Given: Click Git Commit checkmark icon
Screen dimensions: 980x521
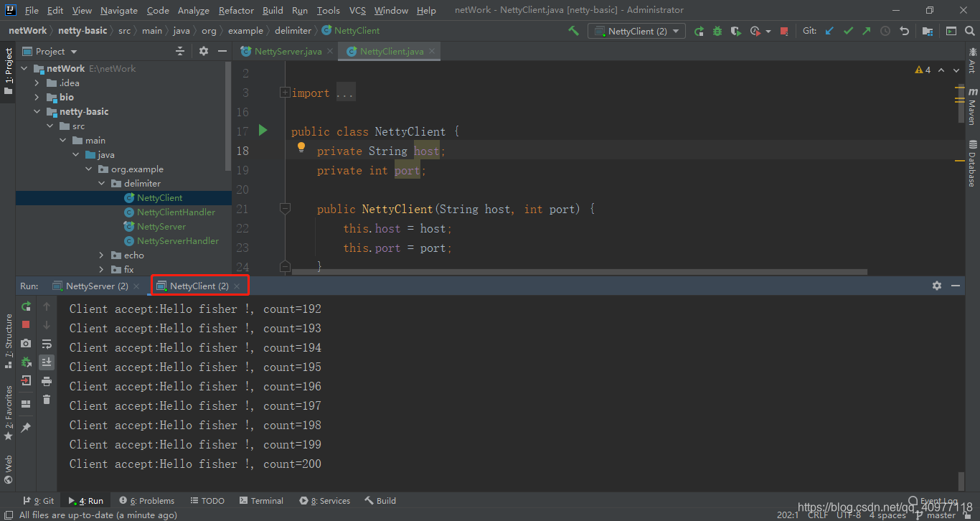Looking at the screenshot, I should [849, 31].
